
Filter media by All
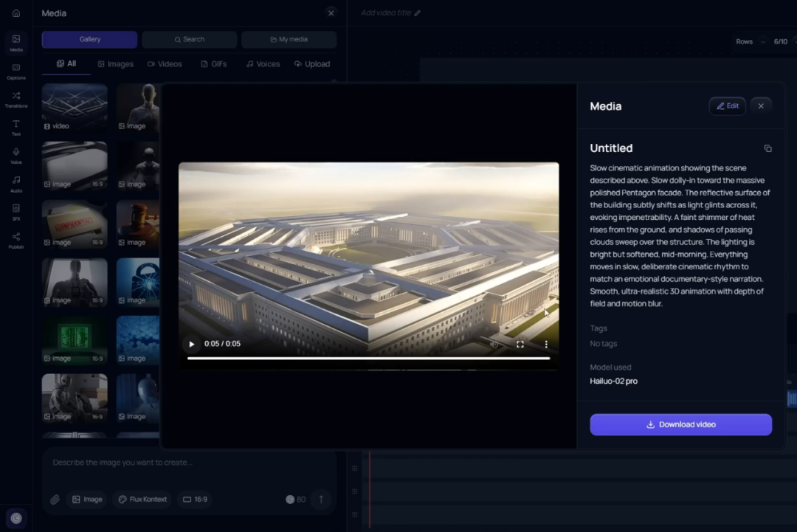pyautogui.click(x=66, y=64)
